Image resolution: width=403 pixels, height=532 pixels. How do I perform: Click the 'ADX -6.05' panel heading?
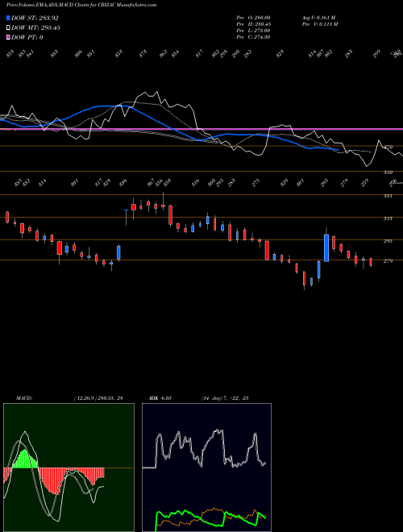[160, 398]
